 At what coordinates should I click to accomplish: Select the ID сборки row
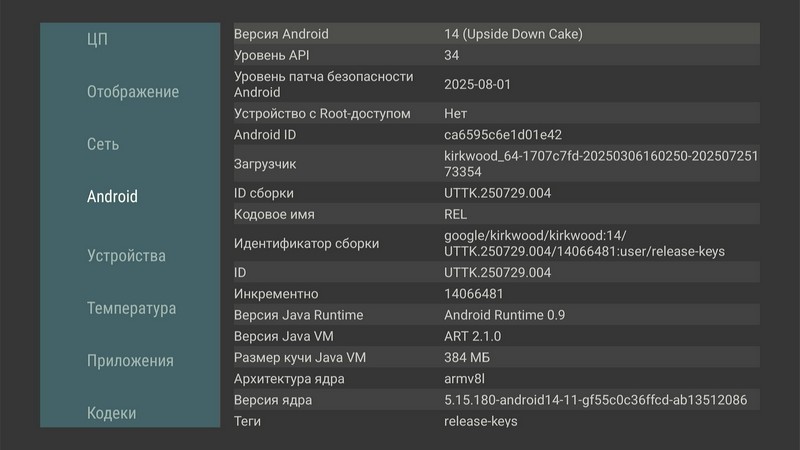pyautogui.click(x=496, y=193)
